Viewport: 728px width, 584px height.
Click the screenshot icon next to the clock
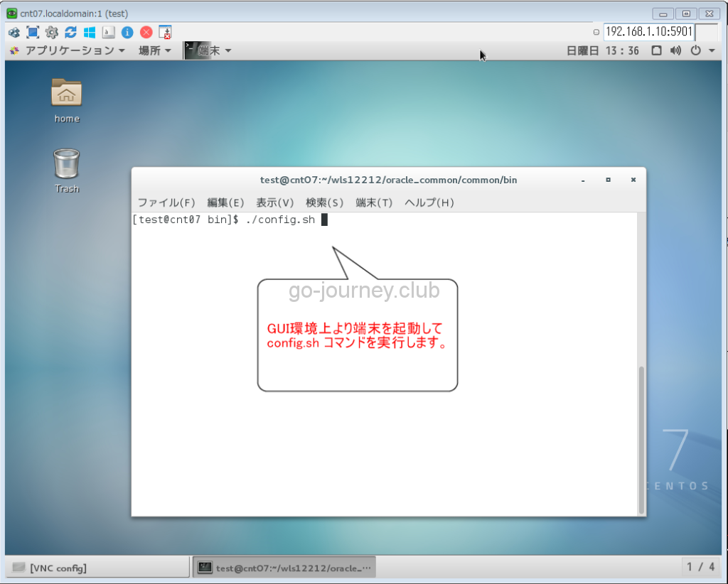click(x=655, y=50)
